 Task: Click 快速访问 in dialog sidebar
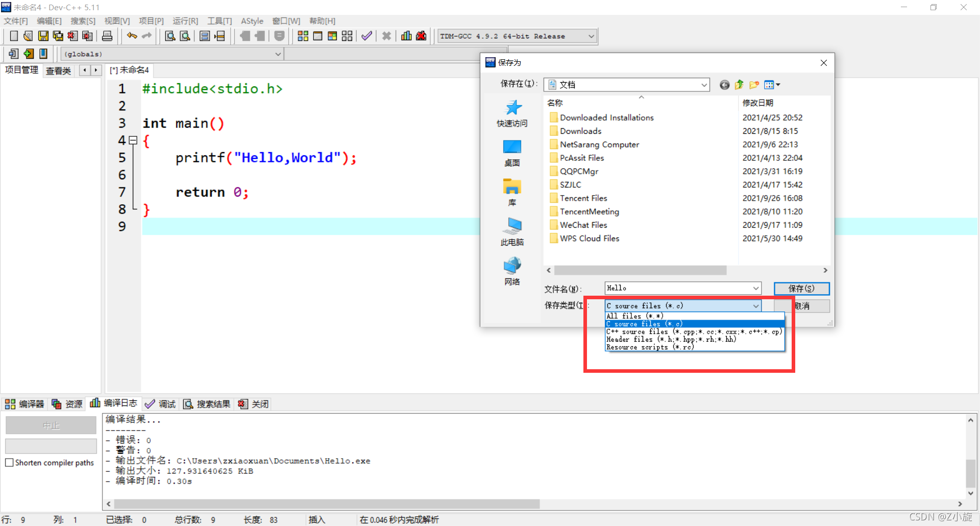point(512,114)
